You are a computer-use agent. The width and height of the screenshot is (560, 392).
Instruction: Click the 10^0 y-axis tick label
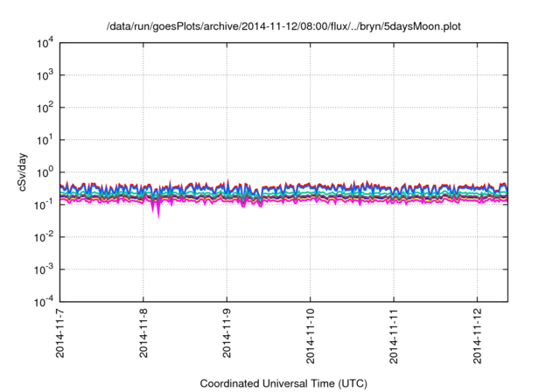(x=45, y=172)
